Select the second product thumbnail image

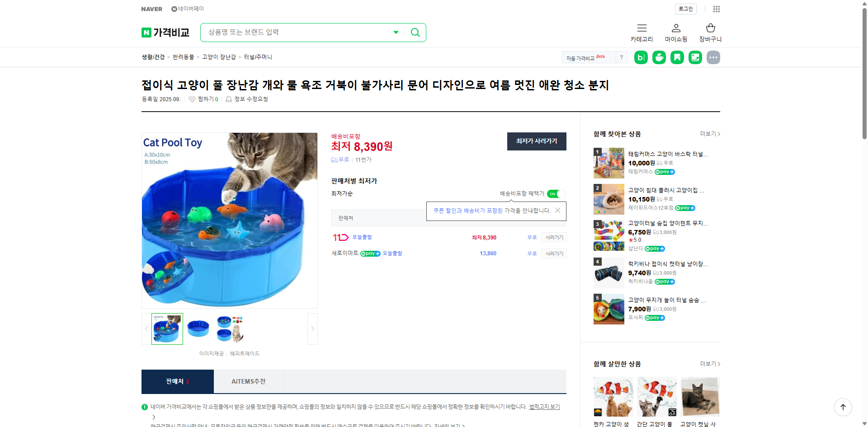[x=198, y=328]
